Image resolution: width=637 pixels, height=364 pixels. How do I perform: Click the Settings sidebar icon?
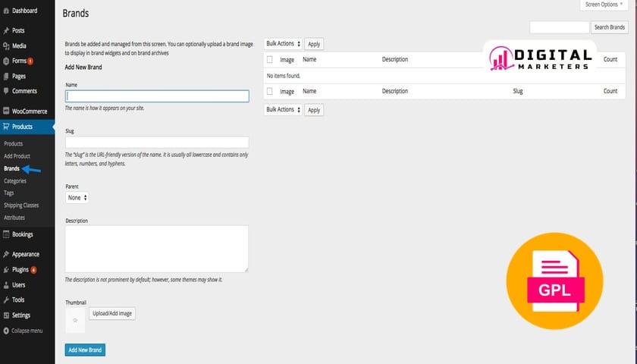point(6,315)
